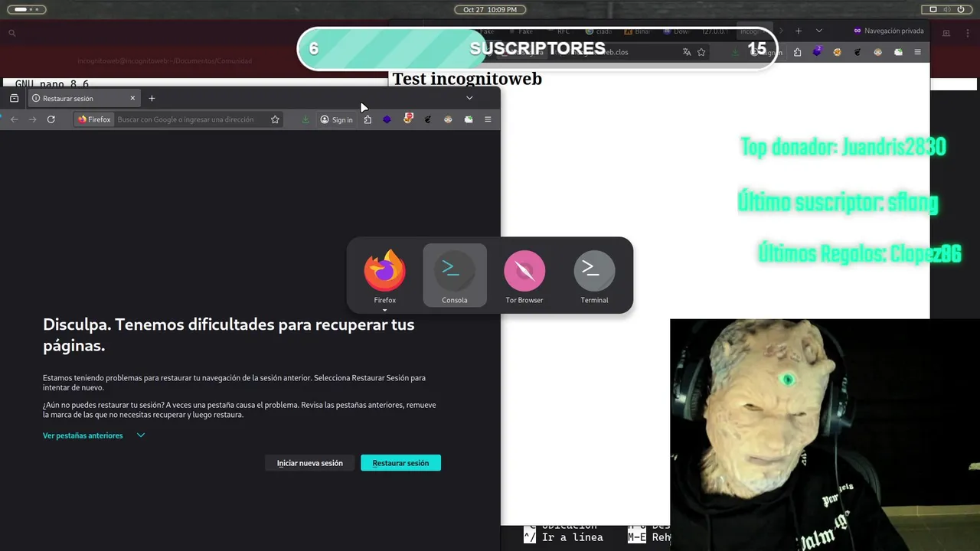Click search icon in terminal header bar
Screen dimensions: 980x551
click(x=12, y=33)
